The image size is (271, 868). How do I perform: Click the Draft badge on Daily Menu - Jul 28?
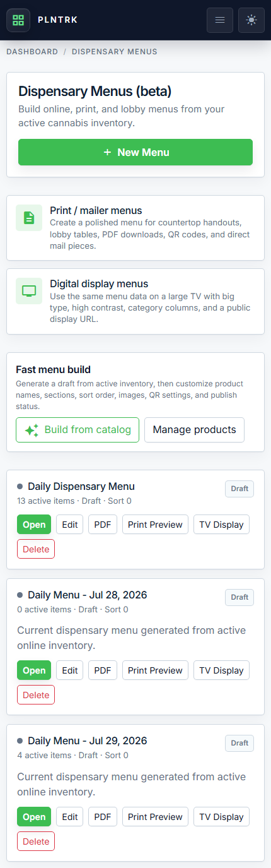point(239,597)
